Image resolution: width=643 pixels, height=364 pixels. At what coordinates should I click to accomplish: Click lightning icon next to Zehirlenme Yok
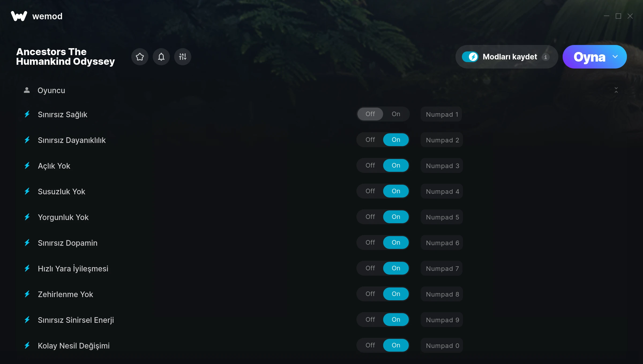27,294
